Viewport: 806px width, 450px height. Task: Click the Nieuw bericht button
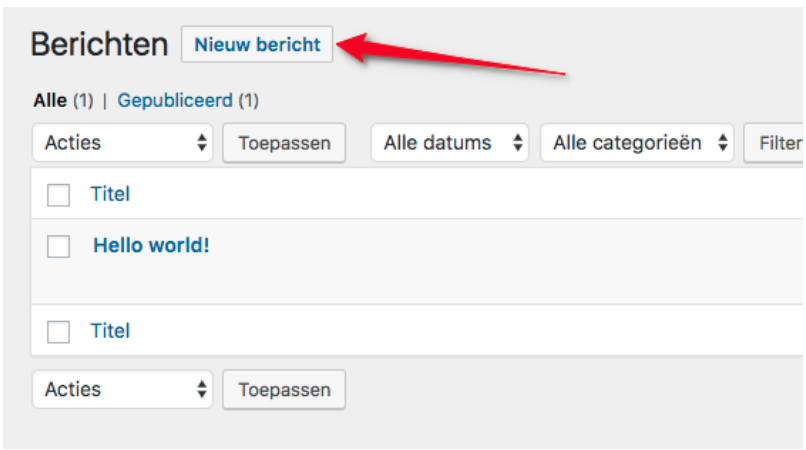257,45
